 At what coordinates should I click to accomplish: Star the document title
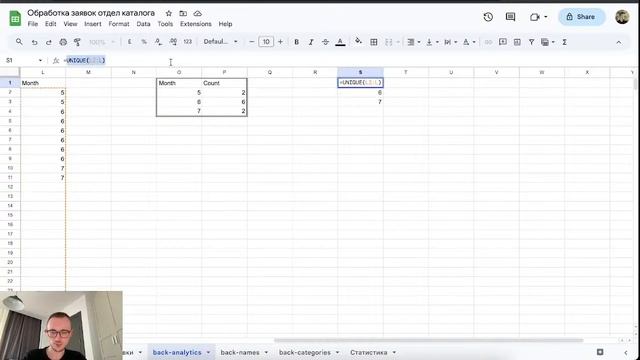(169, 13)
